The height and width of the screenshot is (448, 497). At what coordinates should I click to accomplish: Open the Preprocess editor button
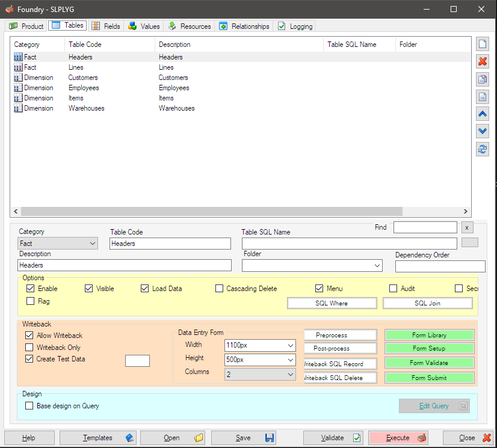point(341,335)
